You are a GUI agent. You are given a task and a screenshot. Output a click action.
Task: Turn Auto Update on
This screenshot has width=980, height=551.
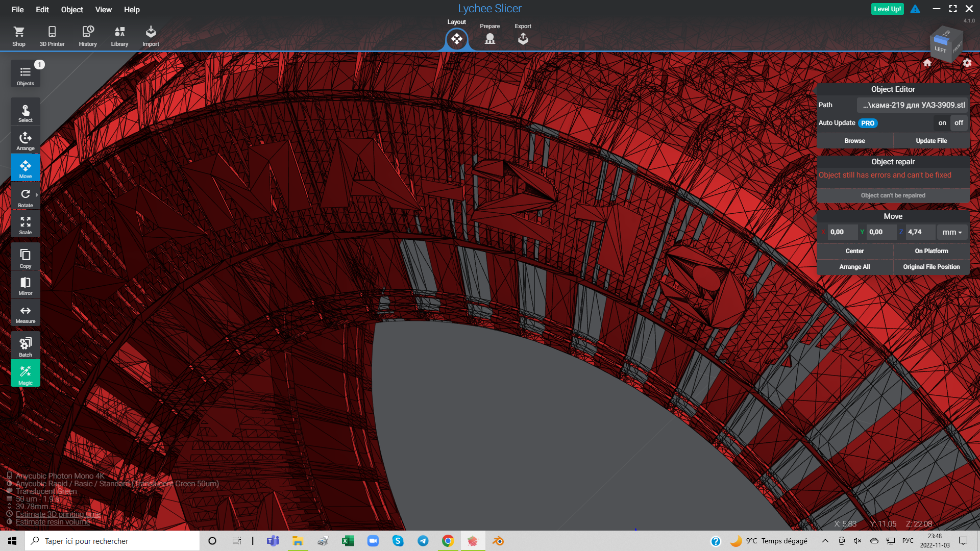942,123
